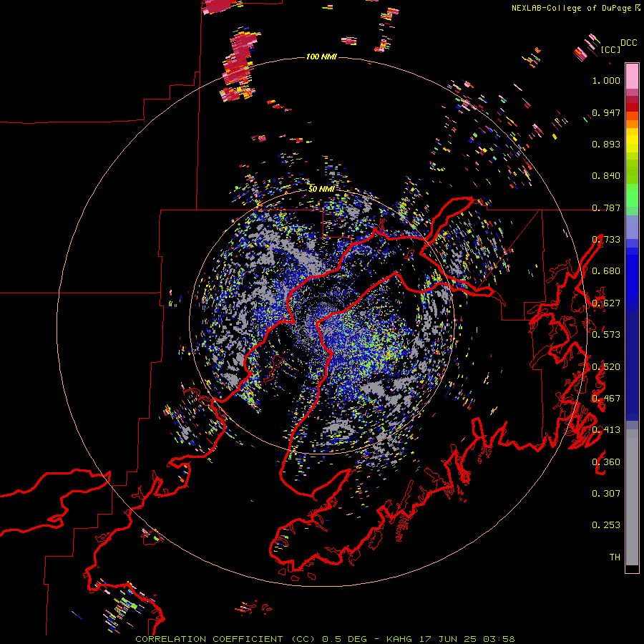
Task: Click the 0.840 legend value
Action: point(606,176)
